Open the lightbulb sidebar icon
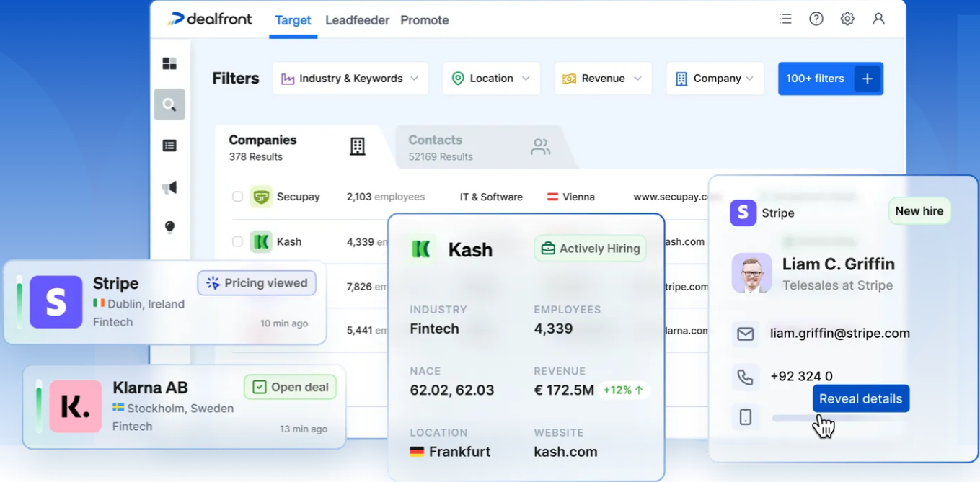Image resolution: width=980 pixels, height=482 pixels. click(x=169, y=227)
